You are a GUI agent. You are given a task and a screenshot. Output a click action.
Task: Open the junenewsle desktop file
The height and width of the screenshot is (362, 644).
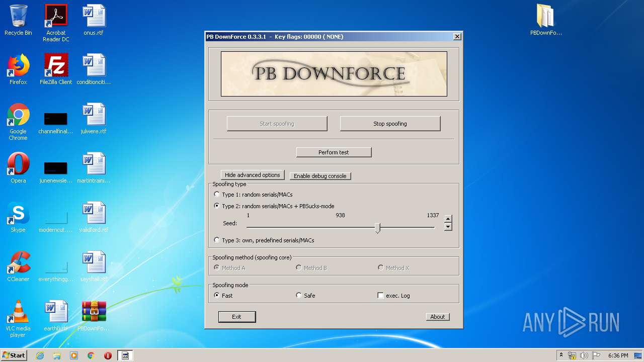[56, 171]
